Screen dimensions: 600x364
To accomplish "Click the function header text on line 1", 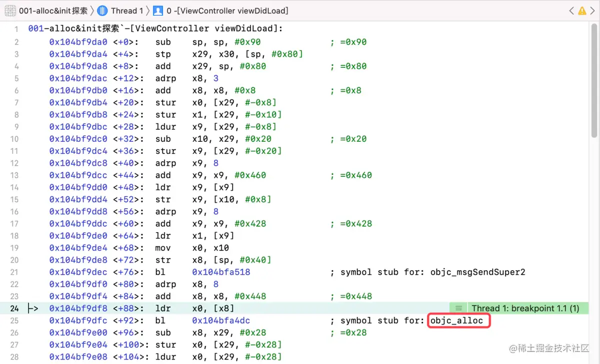I will [x=156, y=28].
